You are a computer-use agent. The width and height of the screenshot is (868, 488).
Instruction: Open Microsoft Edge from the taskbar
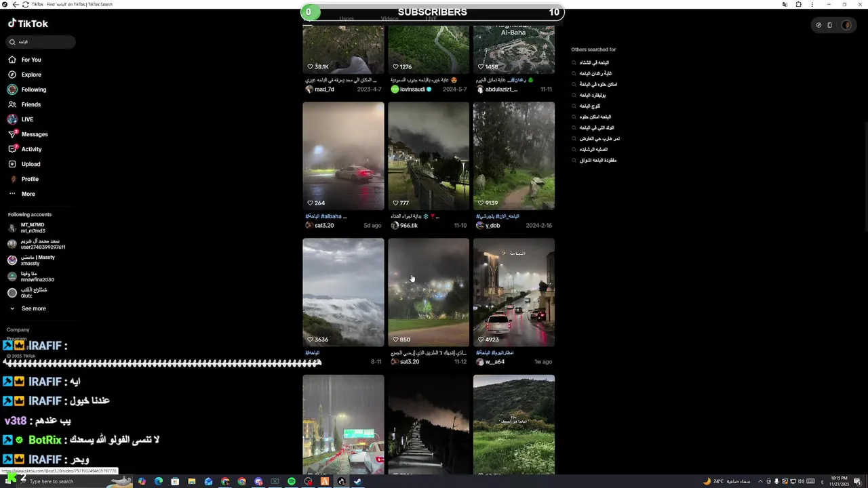[x=159, y=481]
